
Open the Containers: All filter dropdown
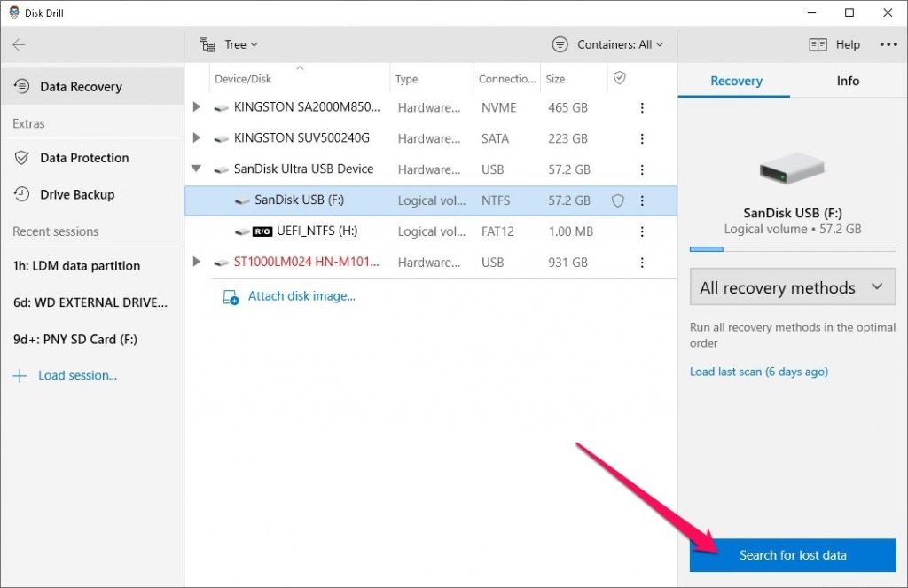click(608, 44)
